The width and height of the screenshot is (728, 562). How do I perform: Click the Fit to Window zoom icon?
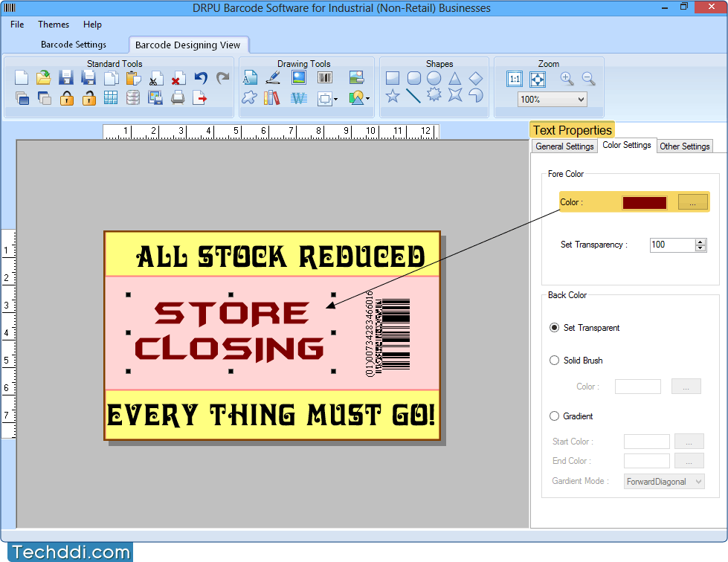click(538, 79)
